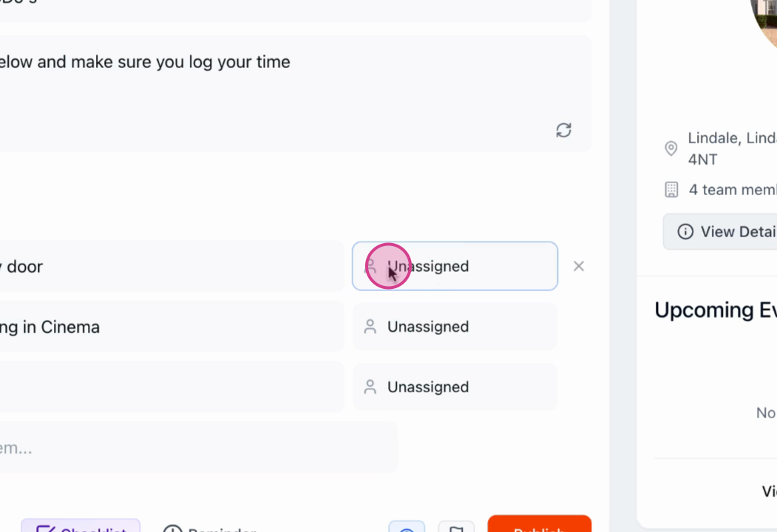The width and height of the screenshot is (777, 532).
Task: Open the Unassigned dropdown for the third item
Action: click(455, 387)
